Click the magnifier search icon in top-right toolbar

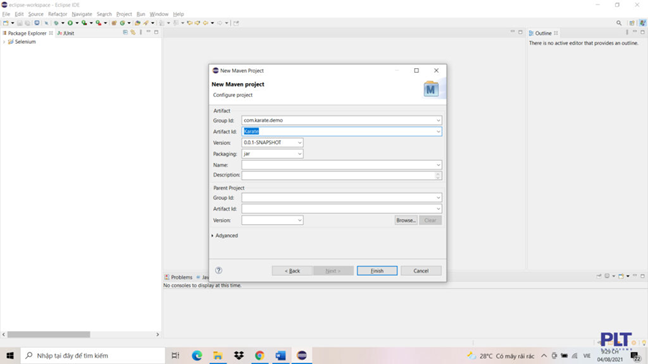click(619, 23)
